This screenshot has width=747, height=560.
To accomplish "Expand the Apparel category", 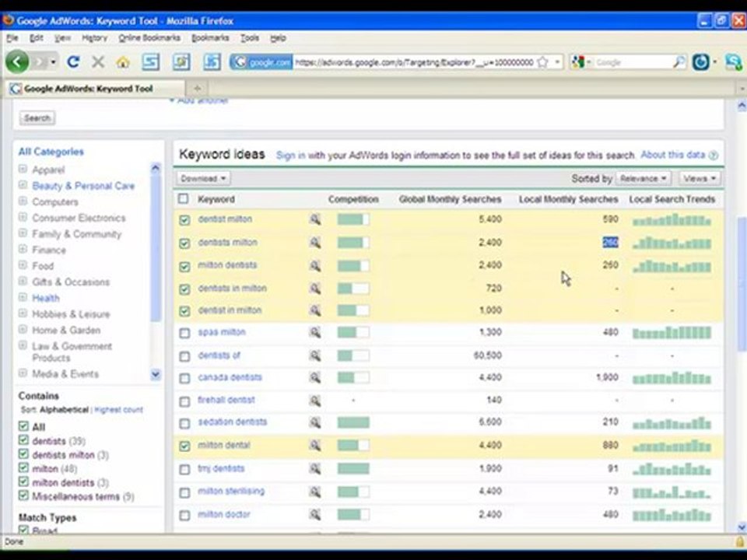I will pyautogui.click(x=23, y=169).
